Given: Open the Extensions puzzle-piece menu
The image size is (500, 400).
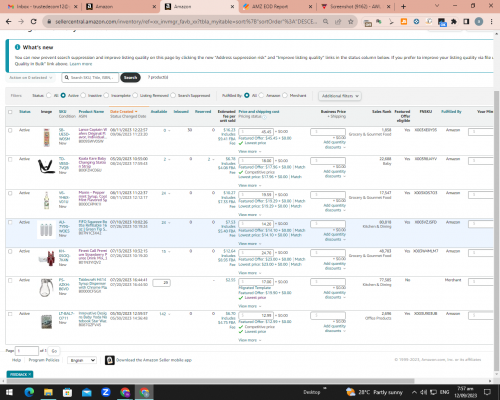Looking at the screenshot, I should click(454, 22).
